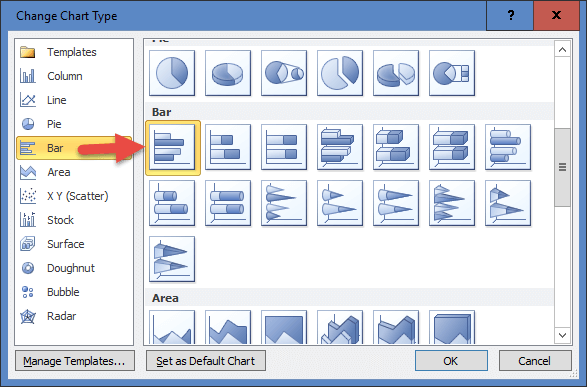Pick the Exploded Pie chart icon
Viewport: 587px width, 387px height.
340,73
